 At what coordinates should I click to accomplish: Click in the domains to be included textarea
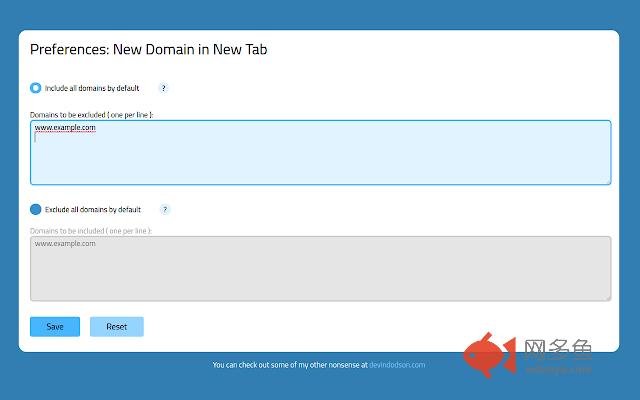coord(320,269)
